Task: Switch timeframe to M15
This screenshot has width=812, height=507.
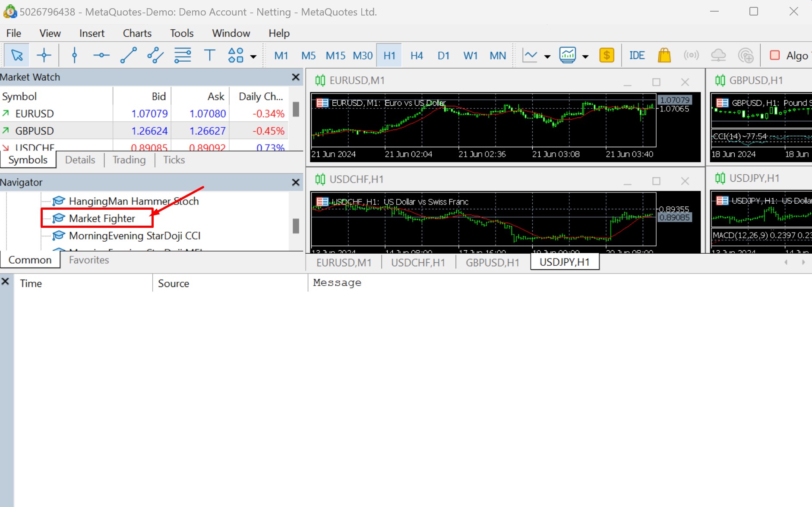Action: point(335,55)
